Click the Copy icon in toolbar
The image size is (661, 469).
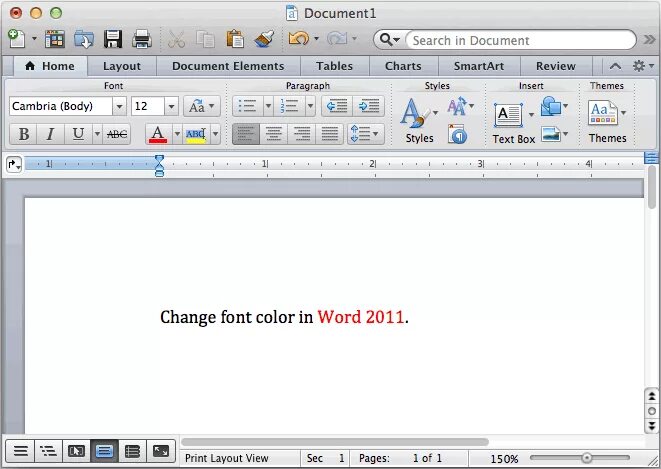tap(206, 40)
